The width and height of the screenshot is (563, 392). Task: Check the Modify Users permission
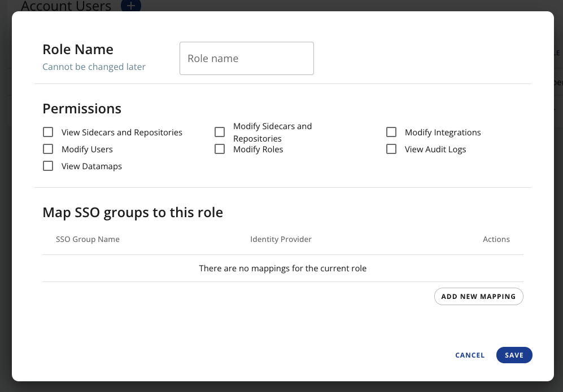48,148
